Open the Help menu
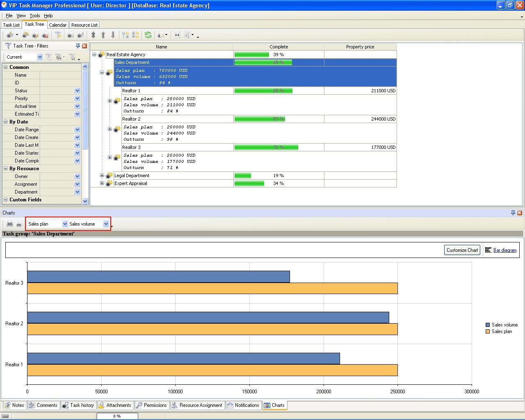The height and width of the screenshot is (420, 525). point(48,16)
